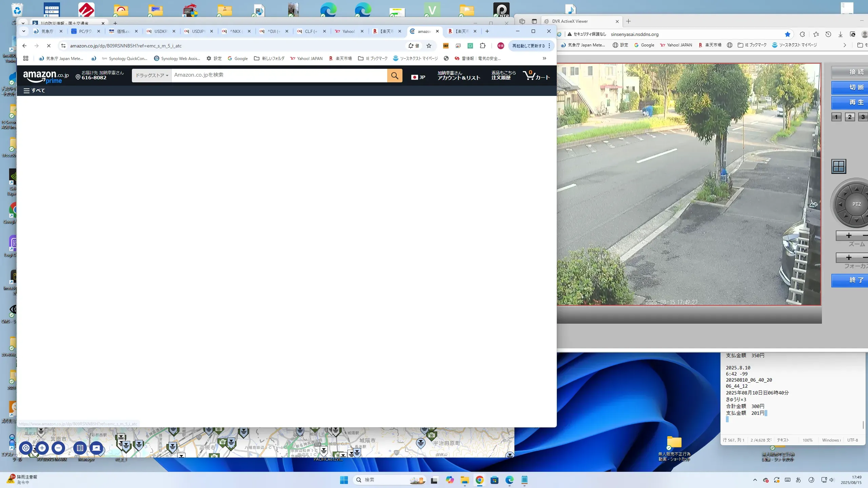Select the quad-view grid layout icon
The height and width of the screenshot is (488, 868).
pyautogui.click(x=839, y=166)
